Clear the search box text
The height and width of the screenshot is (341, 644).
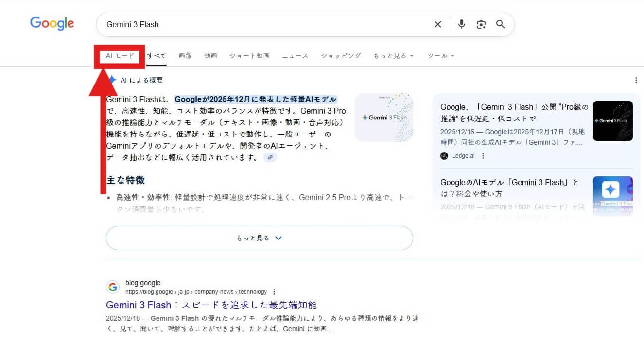point(438,24)
